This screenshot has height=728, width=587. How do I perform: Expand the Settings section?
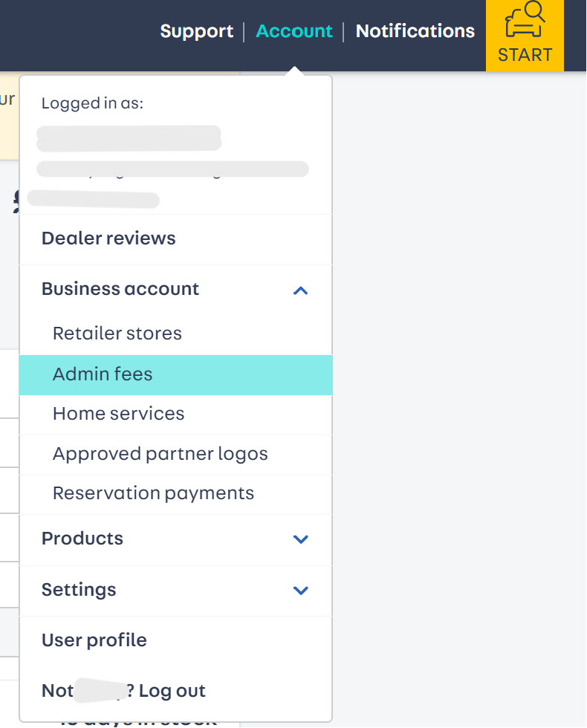(301, 591)
